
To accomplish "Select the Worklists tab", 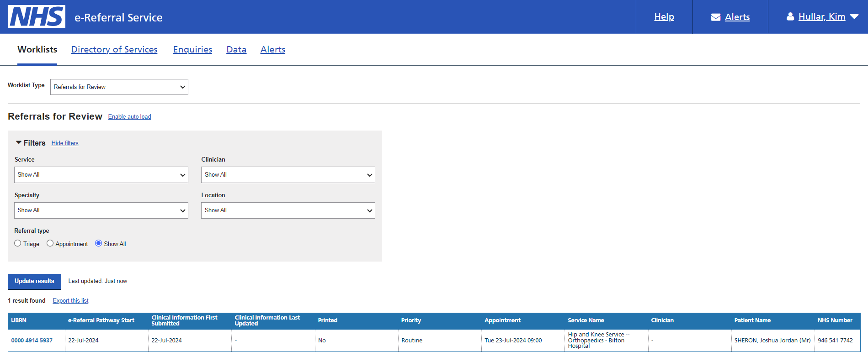I will (37, 49).
